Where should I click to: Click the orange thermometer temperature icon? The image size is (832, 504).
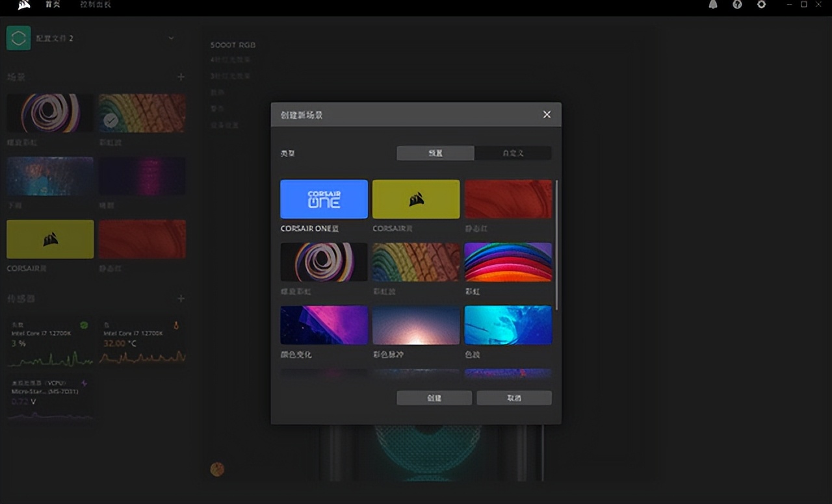(x=176, y=325)
